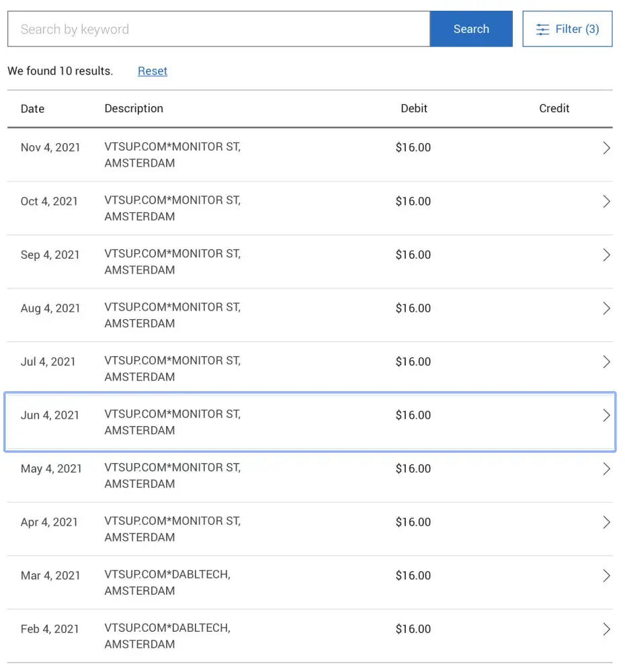Click the $16.00 debit on Feb 4, 2021

[x=413, y=630]
